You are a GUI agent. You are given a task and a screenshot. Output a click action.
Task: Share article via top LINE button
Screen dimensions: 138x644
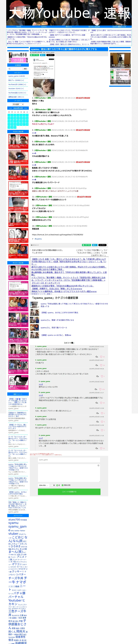coord(35,55)
